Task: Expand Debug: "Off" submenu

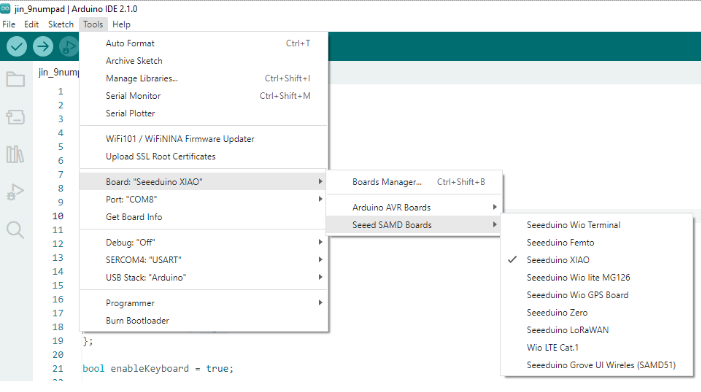Action: point(204,242)
